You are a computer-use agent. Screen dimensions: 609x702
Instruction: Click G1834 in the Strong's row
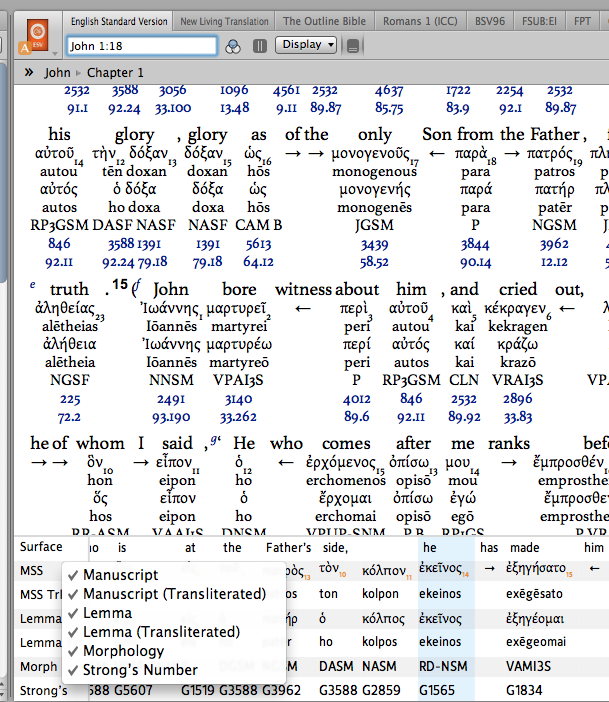(x=524, y=690)
